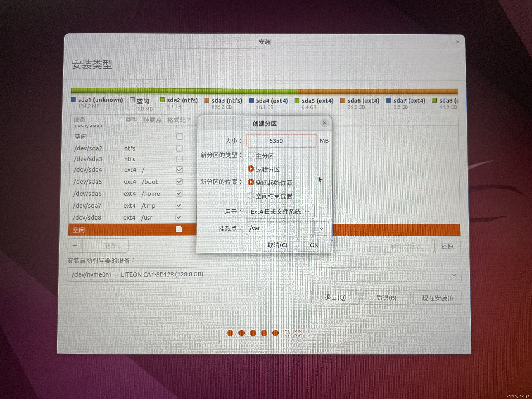
Task: Close the 创建分区 dialog with X icon
Action: click(324, 123)
